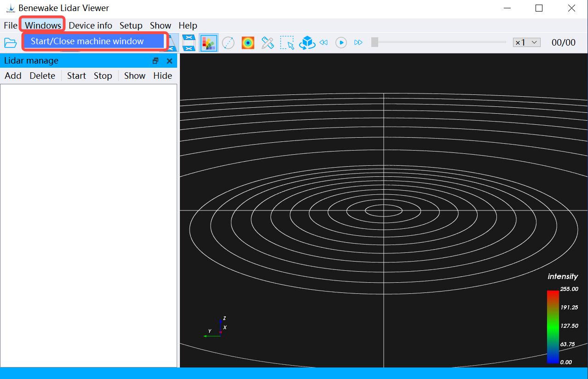Open the Device info menu
This screenshot has height=379, width=588.
click(x=90, y=25)
